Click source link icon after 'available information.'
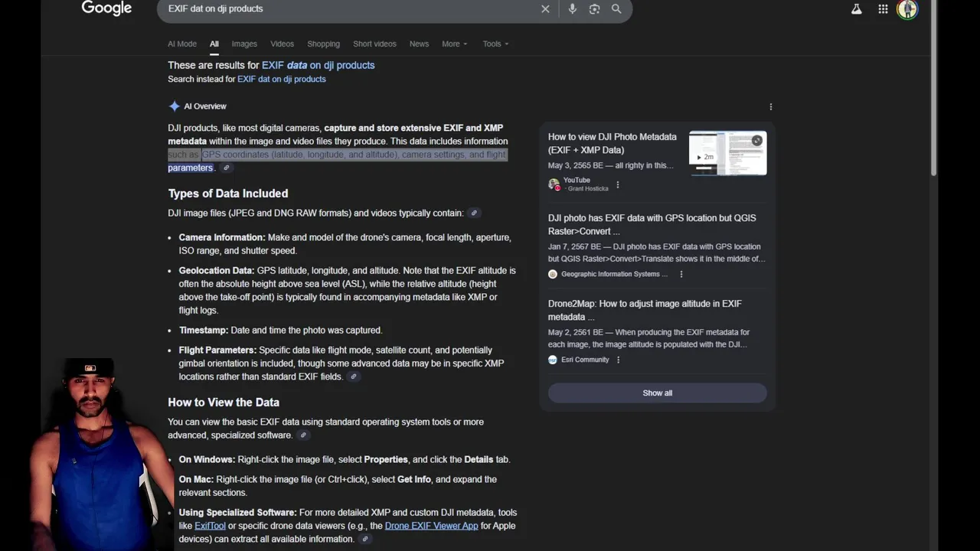 click(365, 539)
